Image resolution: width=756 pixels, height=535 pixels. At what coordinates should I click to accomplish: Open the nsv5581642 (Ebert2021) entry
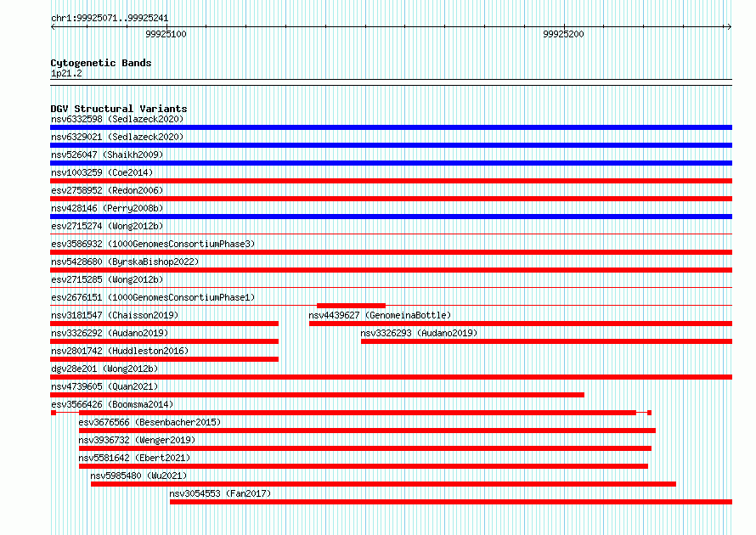pyautogui.click(x=134, y=458)
